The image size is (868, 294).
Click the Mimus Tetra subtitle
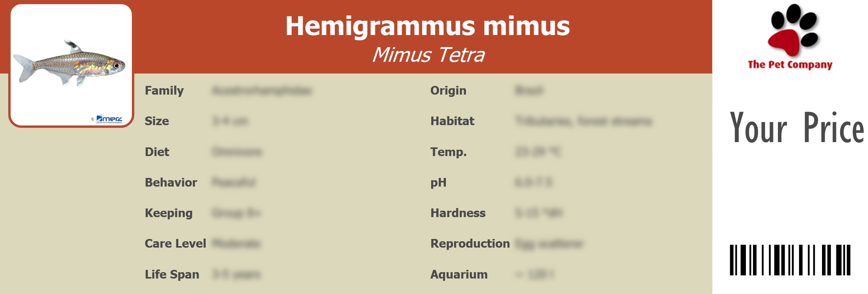[428, 55]
